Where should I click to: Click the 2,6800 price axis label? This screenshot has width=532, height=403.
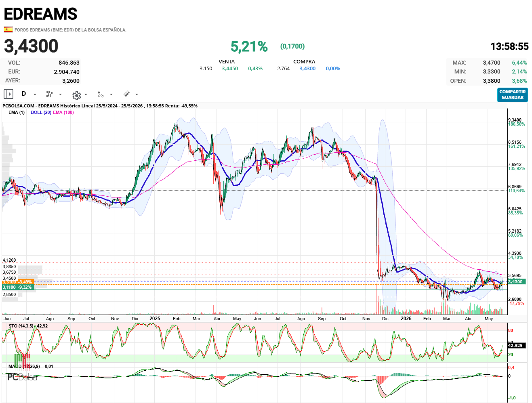click(x=515, y=300)
